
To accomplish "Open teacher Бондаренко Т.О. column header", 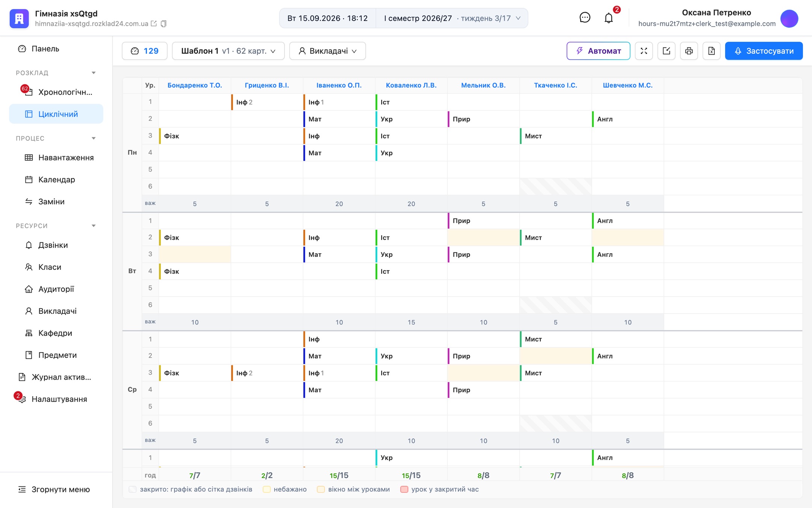I will point(195,85).
